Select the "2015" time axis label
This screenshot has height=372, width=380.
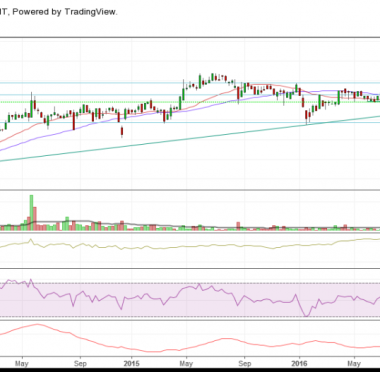point(131,363)
